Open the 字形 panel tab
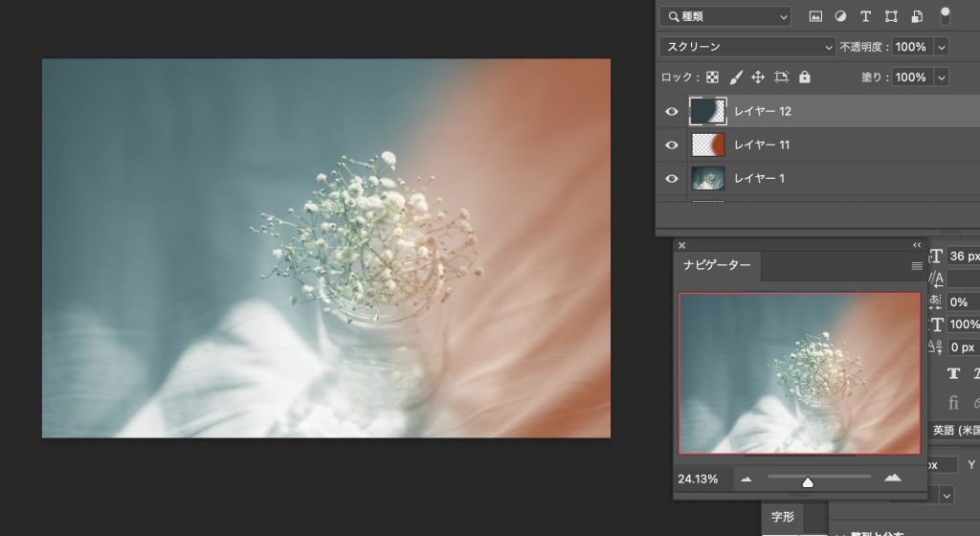The image size is (980, 536). click(x=783, y=517)
